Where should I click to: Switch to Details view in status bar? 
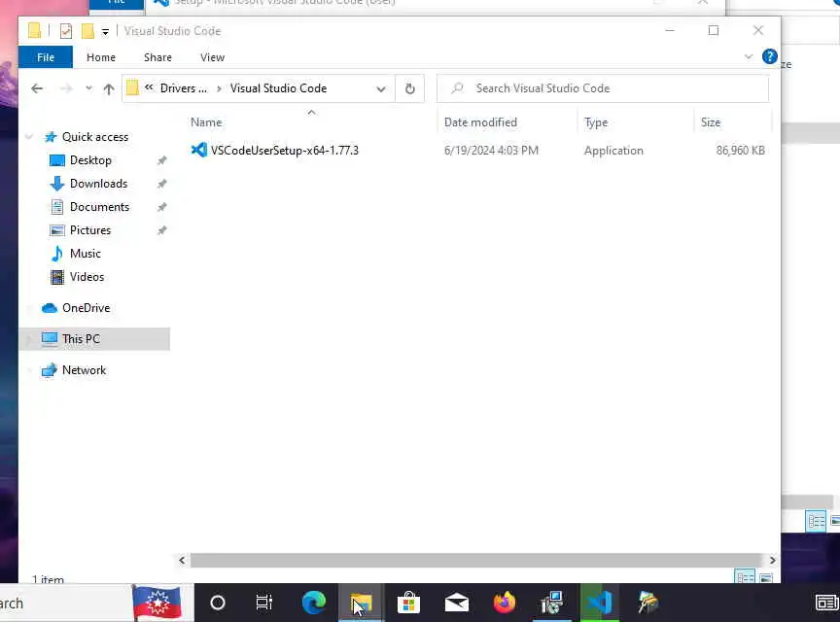745,576
